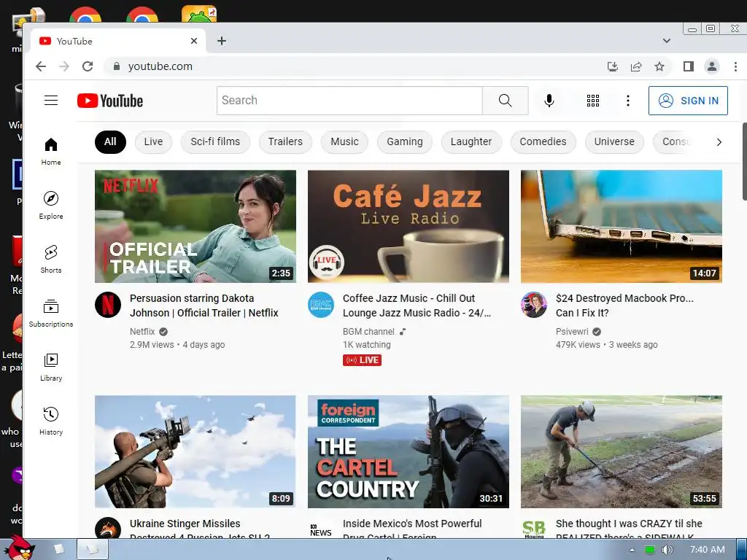Screen dimensions: 747x560
Task: Select the Live filter chip
Action: click(x=153, y=142)
